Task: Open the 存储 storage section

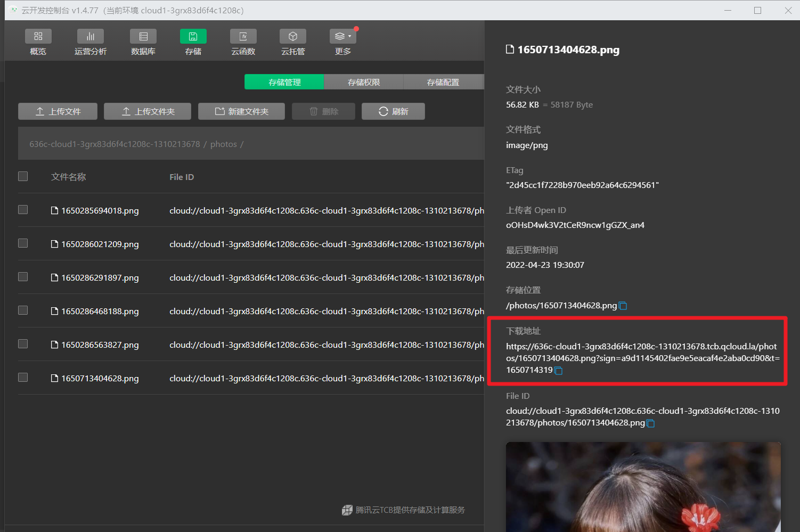Action: click(193, 42)
